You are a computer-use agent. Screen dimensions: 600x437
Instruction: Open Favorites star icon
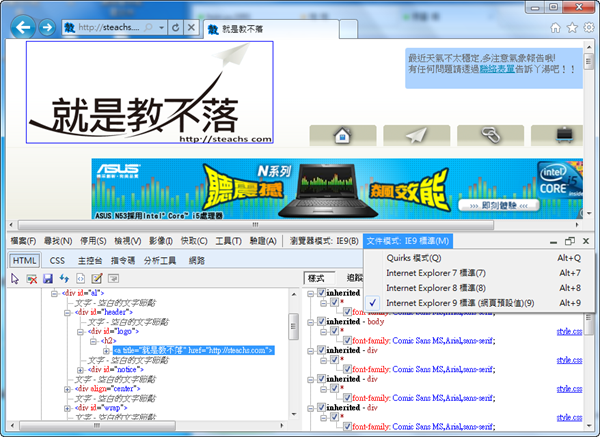click(572, 28)
